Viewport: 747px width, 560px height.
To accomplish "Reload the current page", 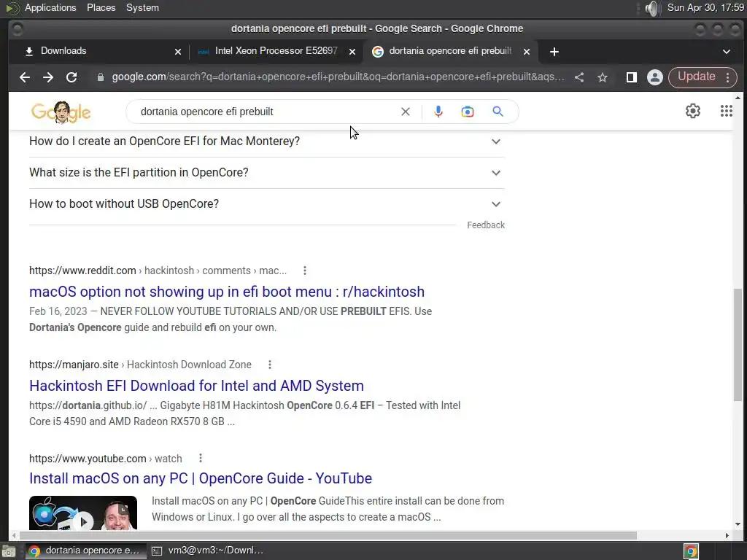I will (x=71, y=77).
